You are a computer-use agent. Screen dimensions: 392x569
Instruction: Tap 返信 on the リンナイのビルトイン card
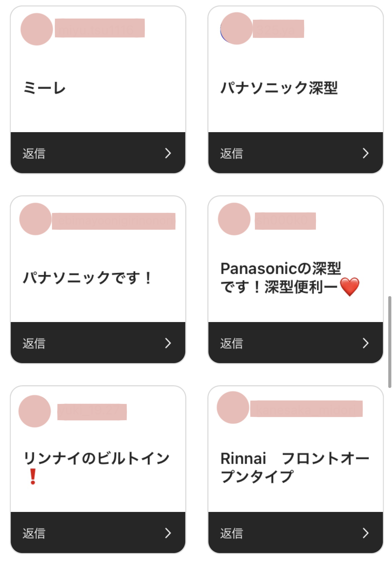tap(34, 533)
